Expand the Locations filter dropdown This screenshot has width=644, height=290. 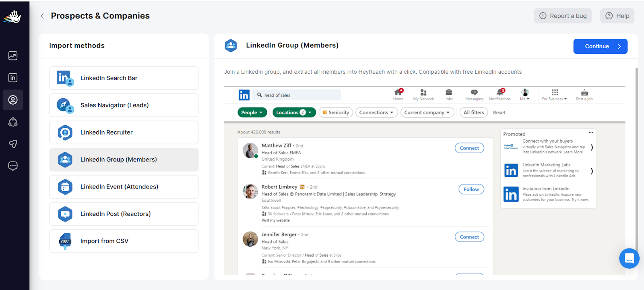[x=294, y=113]
